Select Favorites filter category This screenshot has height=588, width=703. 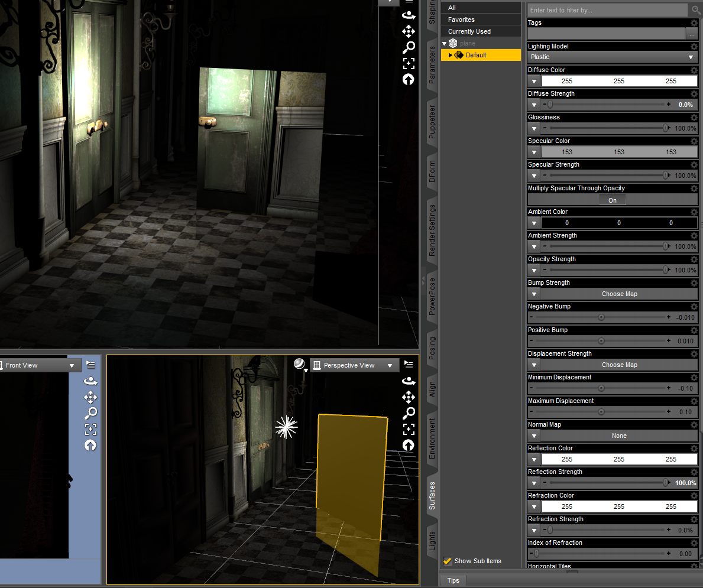coord(481,20)
